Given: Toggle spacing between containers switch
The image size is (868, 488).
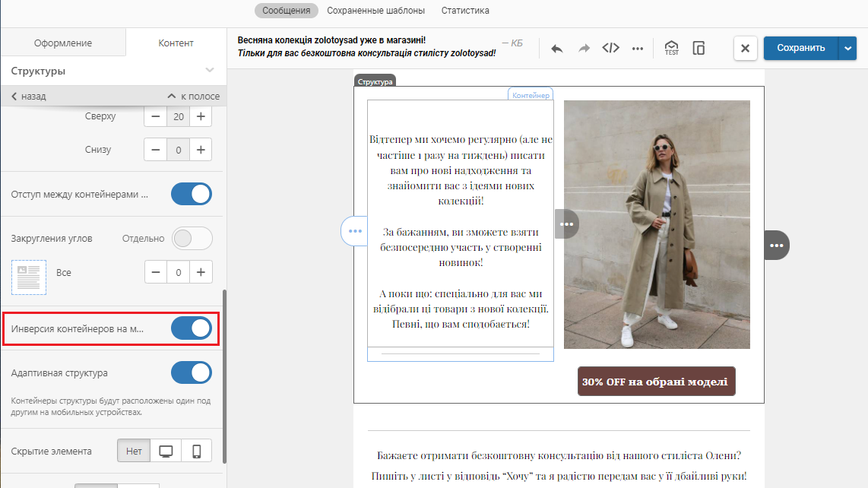Looking at the screenshot, I should (x=192, y=194).
